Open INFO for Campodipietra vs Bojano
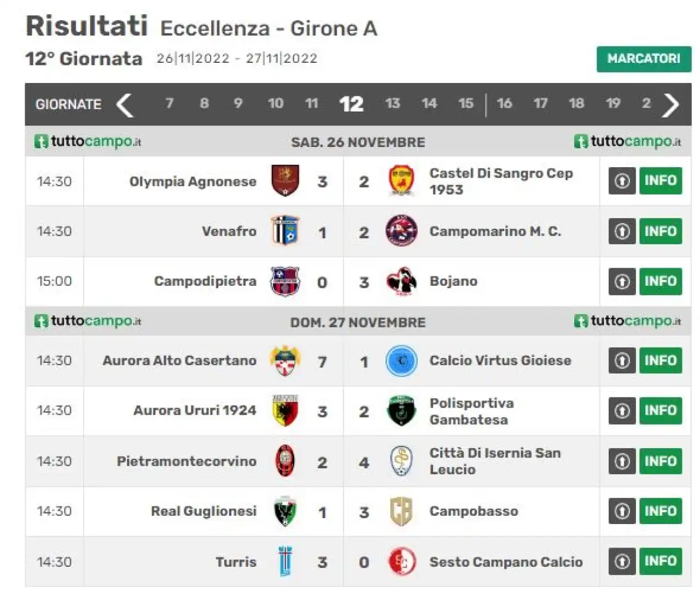The width and height of the screenshot is (700, 594). point(661,281)
